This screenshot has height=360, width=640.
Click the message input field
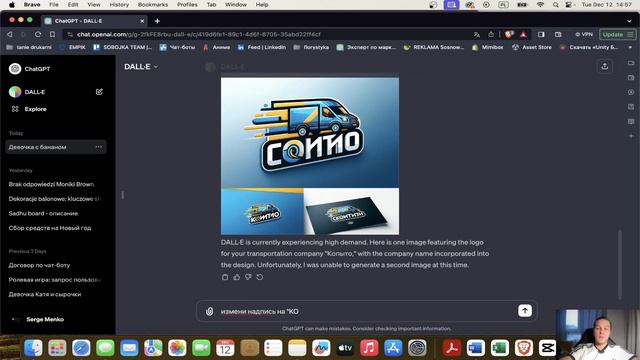click(x=367, y=311)
